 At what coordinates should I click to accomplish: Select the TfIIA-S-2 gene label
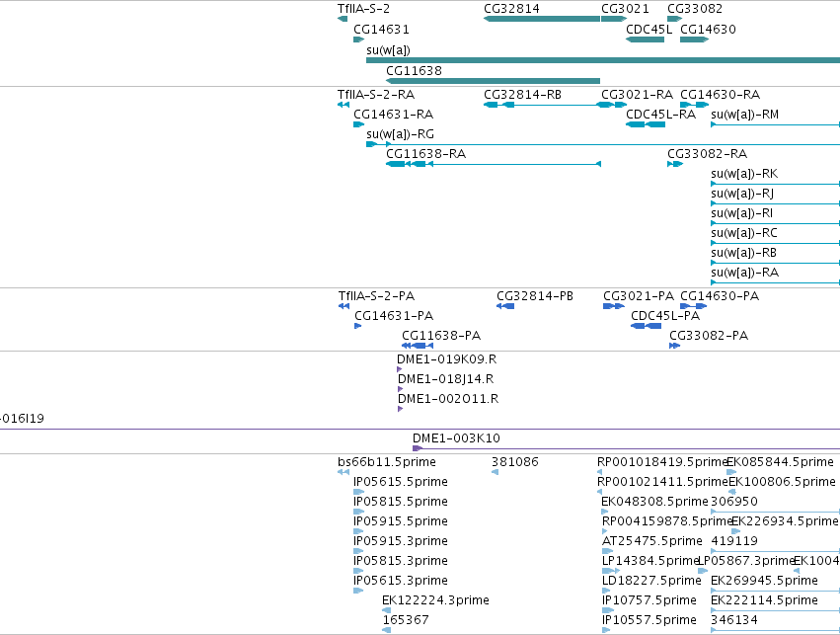point(364,9)
